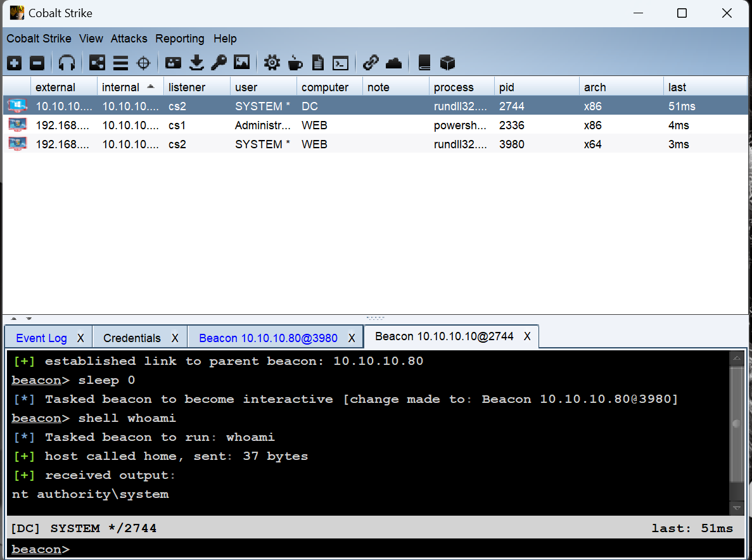752x560 pixels.
Task: Close the Event Log tab
Action: pyautogui.click(x=80, y=338)
